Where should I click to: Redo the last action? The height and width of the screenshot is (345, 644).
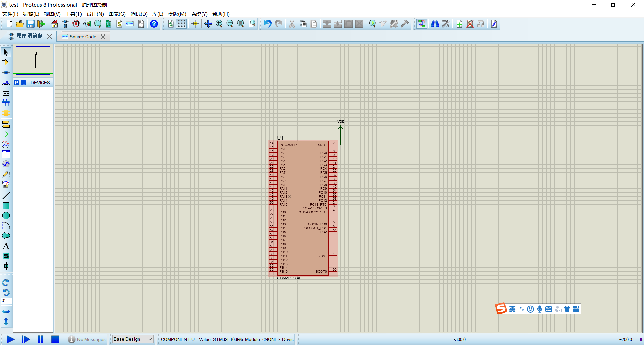278,24
